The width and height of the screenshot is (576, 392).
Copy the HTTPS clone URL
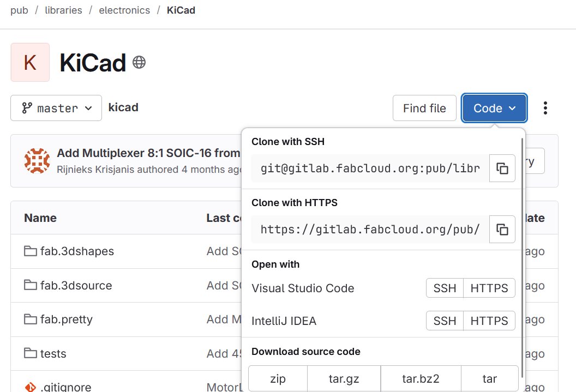click(502, 229)
